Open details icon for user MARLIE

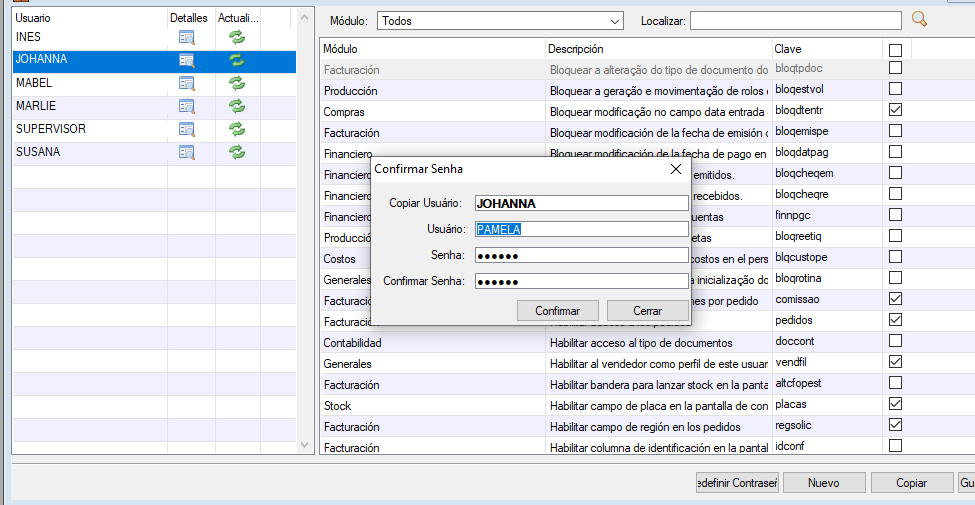point(187,106)
